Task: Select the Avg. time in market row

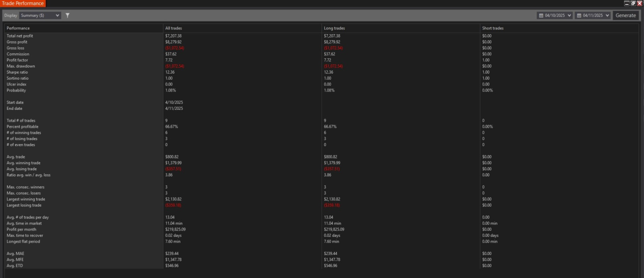Action: click(x=24, y=223)
